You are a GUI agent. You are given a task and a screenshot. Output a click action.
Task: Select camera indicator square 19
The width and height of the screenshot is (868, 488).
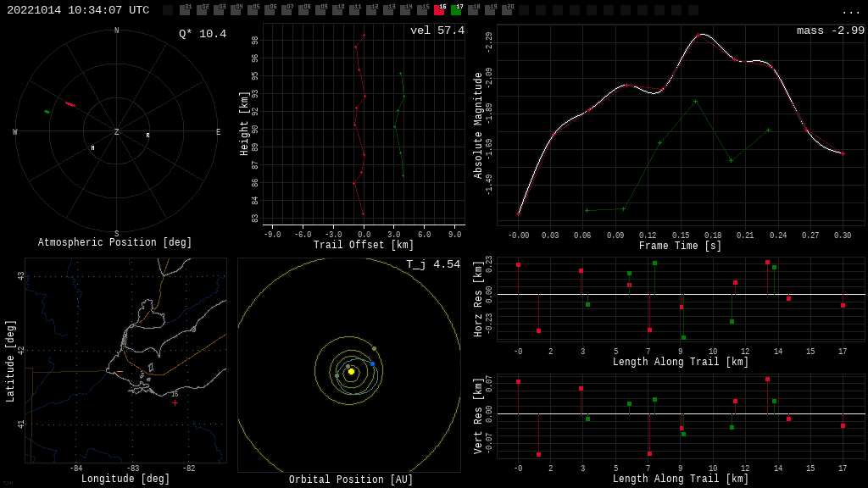coord(490,10)
